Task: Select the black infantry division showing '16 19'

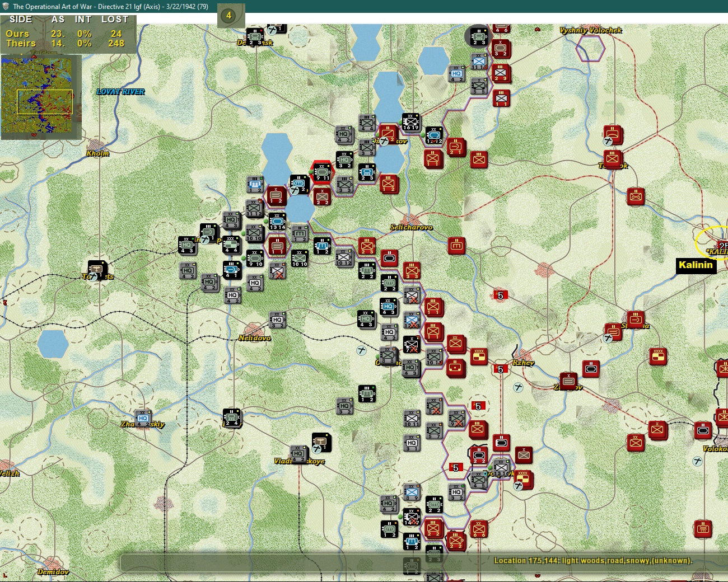Action: coord(410,121)
